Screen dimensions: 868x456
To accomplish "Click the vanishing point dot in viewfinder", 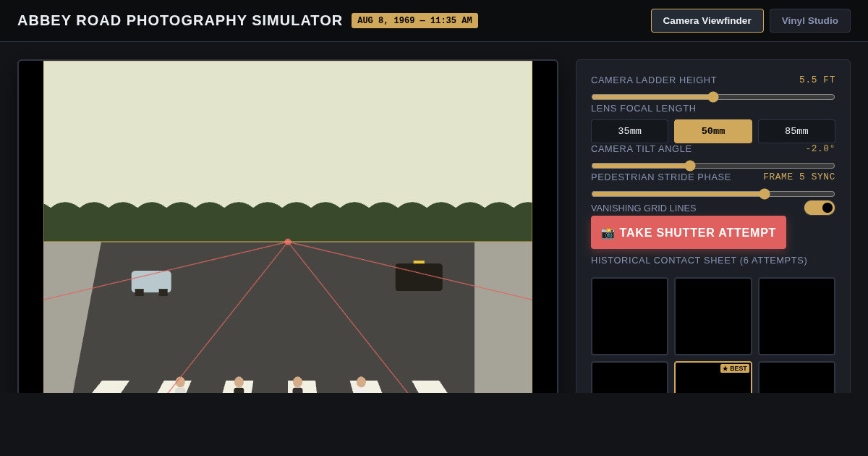I will 288,242.
